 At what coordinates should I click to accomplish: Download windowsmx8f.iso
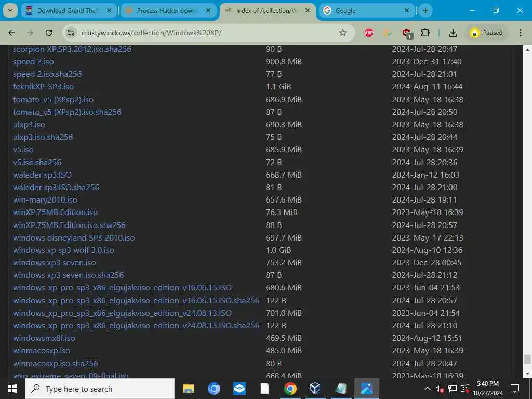coord(44,338)
